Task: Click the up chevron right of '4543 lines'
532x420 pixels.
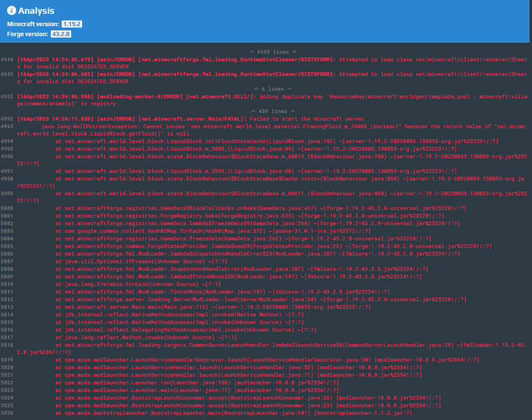Action: (294, 52)
